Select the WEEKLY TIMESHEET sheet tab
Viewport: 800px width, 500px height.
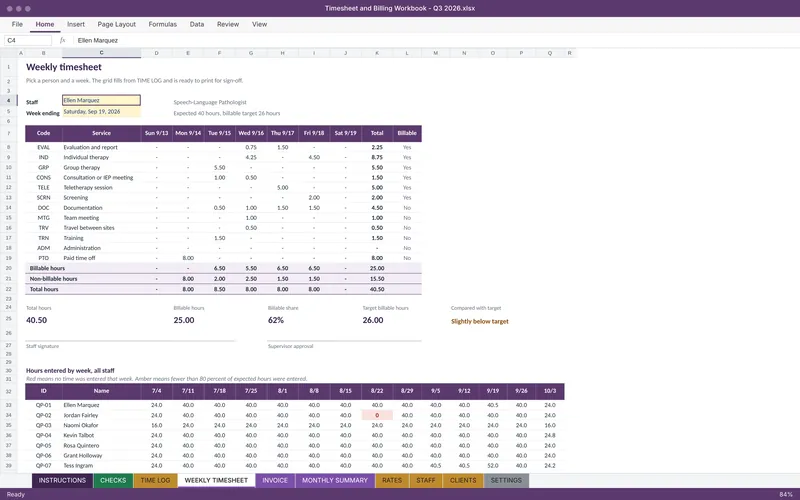coord(216,481)
